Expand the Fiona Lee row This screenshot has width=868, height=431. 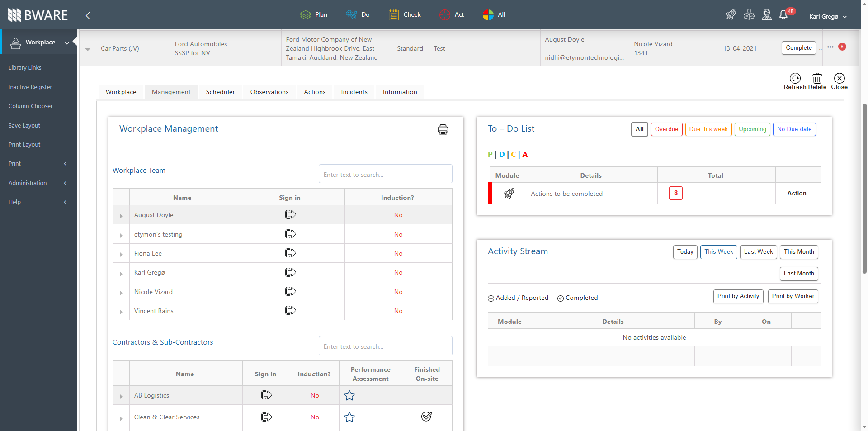pos(121,255)
